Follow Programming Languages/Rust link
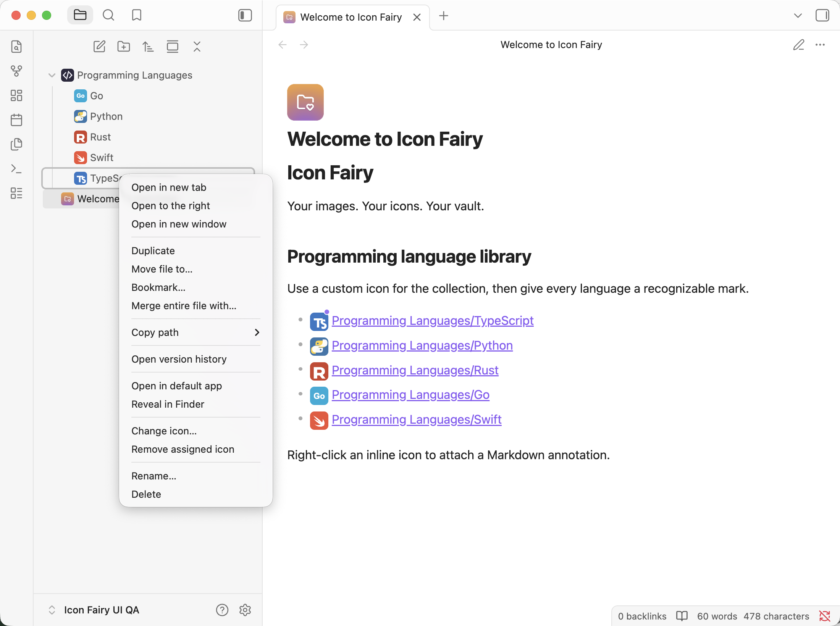840x626 pixels. coord(415,370)
